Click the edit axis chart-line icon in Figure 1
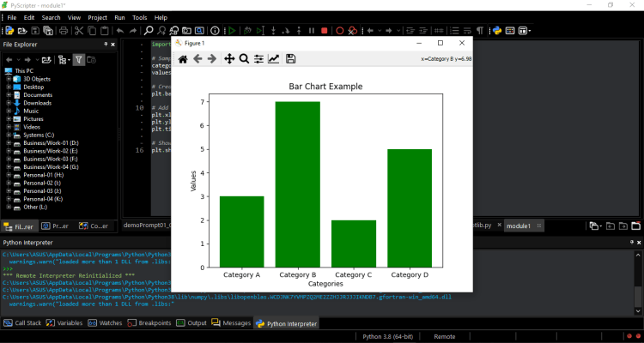Screen dimensions: 644x343 click(x=274, y=59)
